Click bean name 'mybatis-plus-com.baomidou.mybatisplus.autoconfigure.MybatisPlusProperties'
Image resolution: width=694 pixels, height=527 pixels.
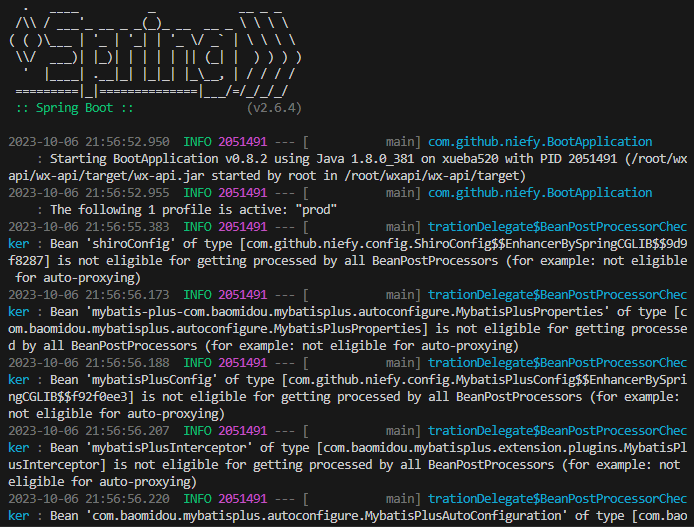347,312
